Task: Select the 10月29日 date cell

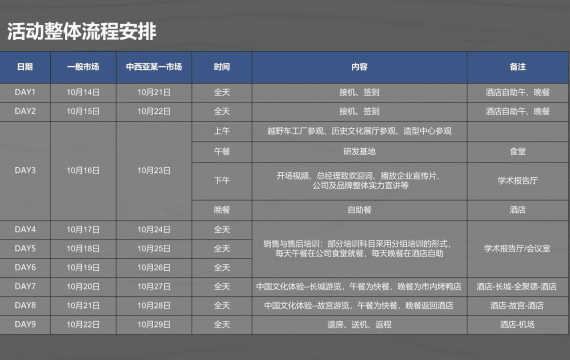Action: click(154, 324)
